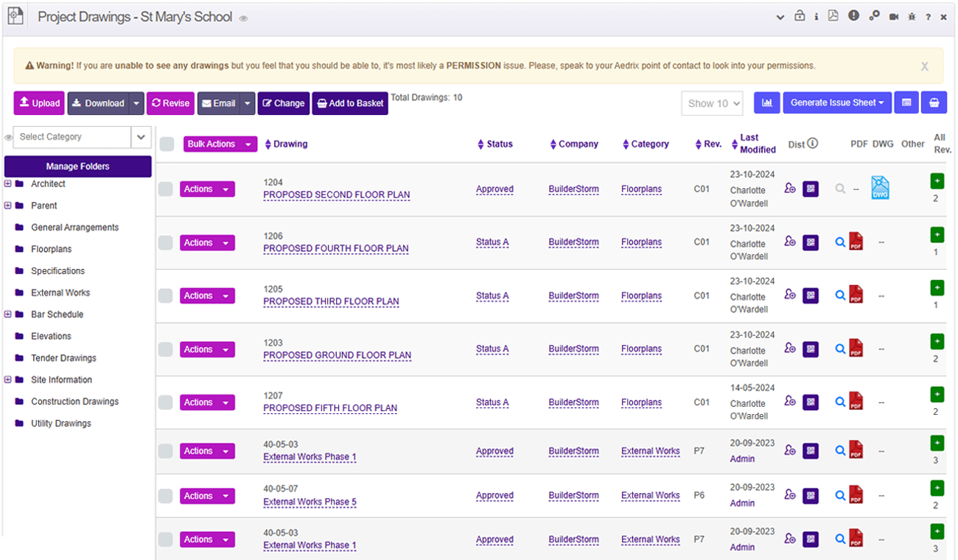958x560 pixels.
Task: Tick the checkbox for Proposed Second Floor Plan
Action: [x=166, y=189]
